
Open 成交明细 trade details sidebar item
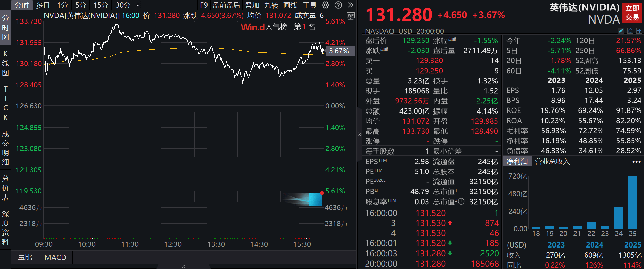(5, 148)
